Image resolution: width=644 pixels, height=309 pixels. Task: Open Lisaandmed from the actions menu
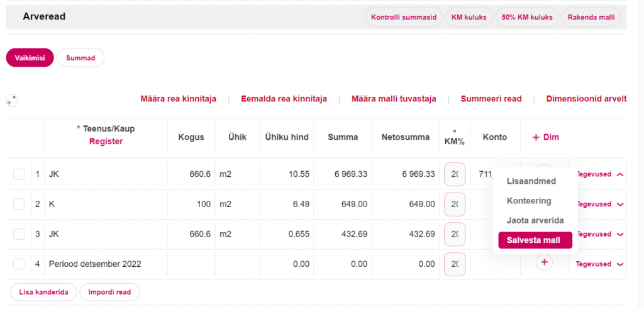coord(531,181)
